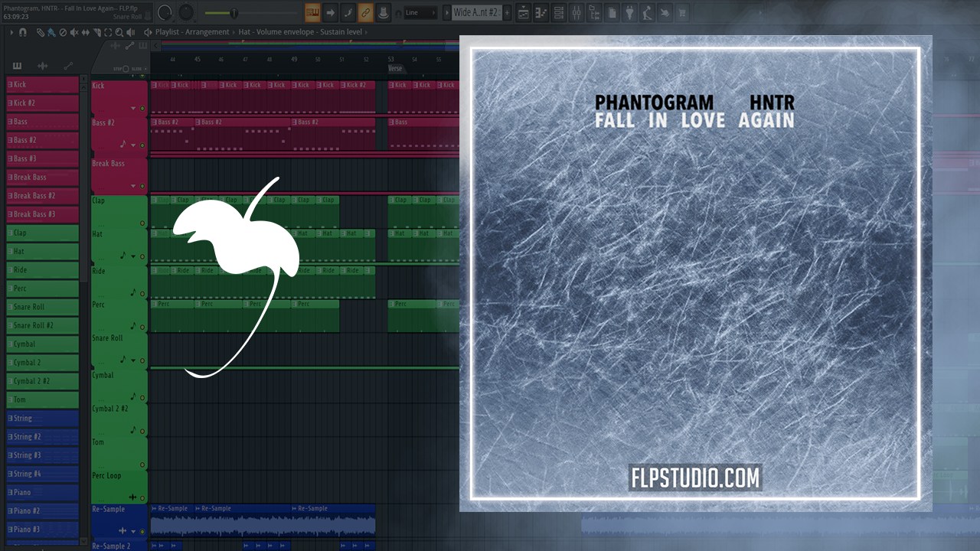Select the zoom magnifier tool
The image size is (980, 551).
click(x=119, y=32)
